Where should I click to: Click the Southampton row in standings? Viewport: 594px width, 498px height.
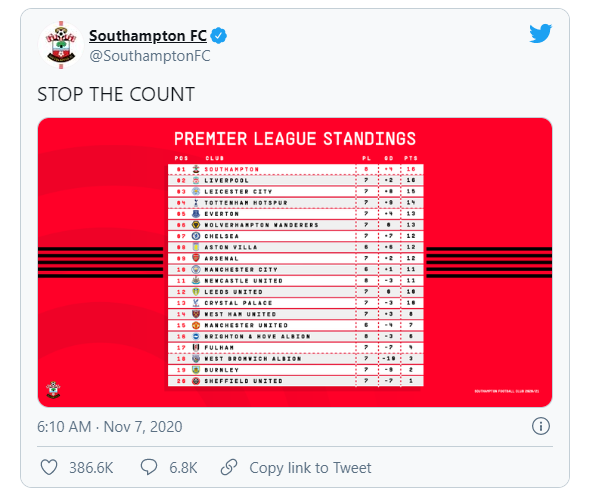295,169
